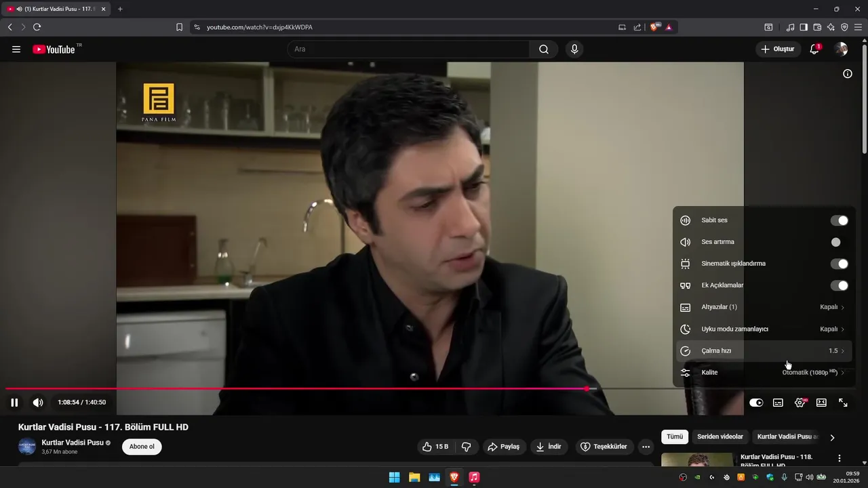
Task: Open the Kurtlar Vadisi Pusu channel name link
Action: [73, 443]
